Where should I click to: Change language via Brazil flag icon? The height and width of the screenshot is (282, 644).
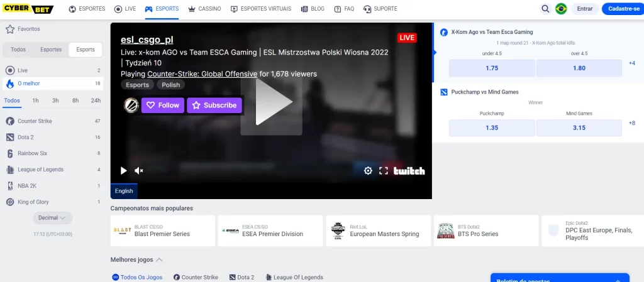tap(560, 9)
